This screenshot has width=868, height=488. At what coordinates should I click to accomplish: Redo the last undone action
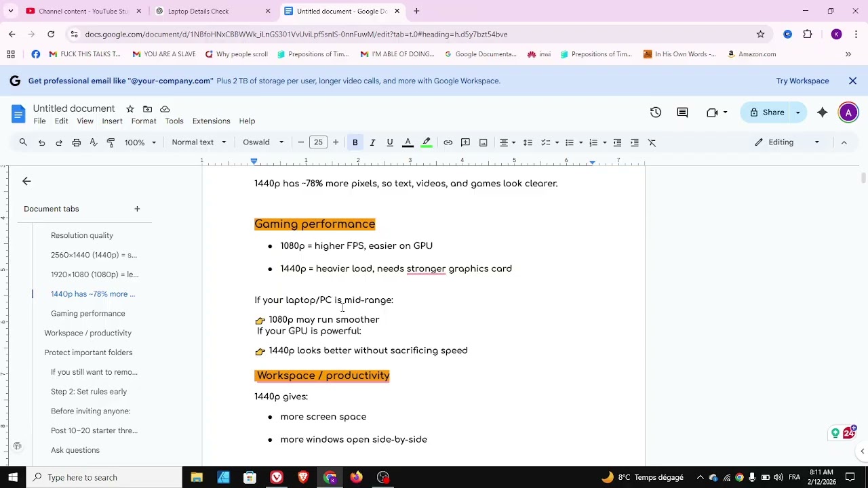[x=59, y=142]
